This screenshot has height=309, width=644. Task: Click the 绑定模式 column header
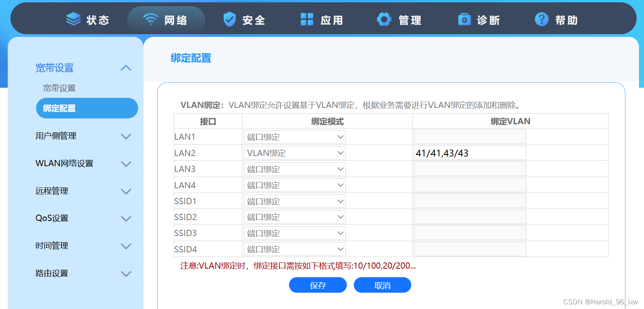click(327, 122)
